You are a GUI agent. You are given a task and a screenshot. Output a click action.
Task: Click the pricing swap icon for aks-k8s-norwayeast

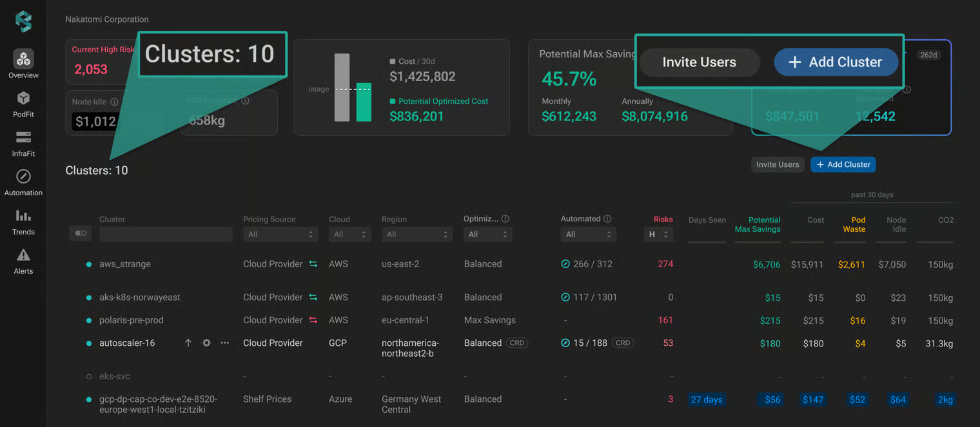(313, 298)
